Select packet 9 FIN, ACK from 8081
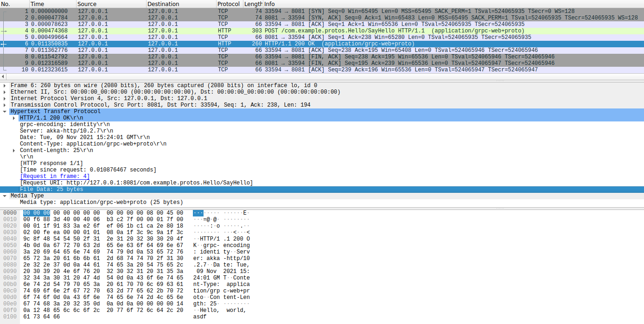The width and height of the screenshot is (644, 324). 322,63
